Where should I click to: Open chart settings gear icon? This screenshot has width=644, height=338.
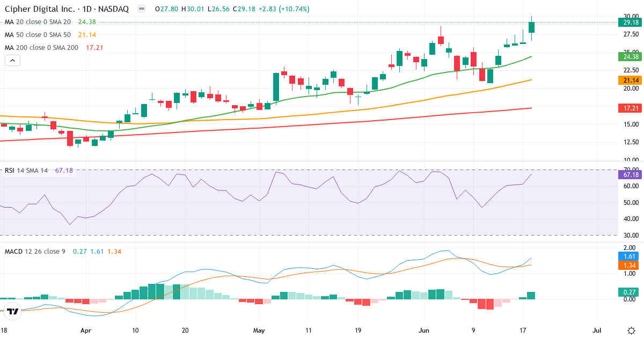[x=631, y=330]
